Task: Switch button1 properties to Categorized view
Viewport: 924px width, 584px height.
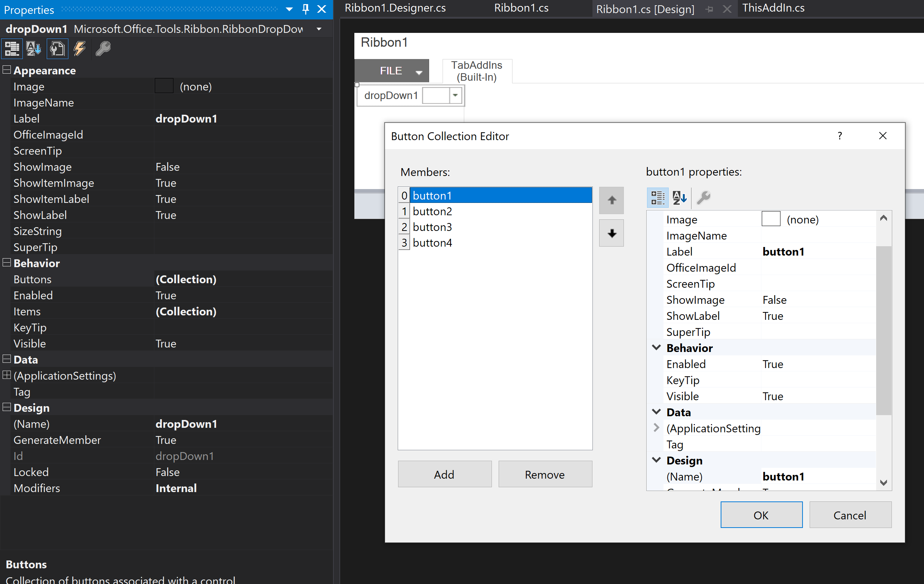Action: point(658,198)
